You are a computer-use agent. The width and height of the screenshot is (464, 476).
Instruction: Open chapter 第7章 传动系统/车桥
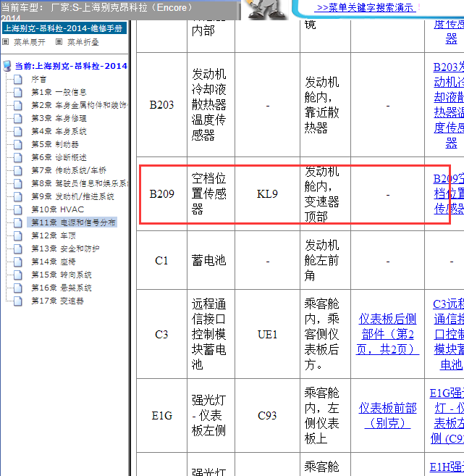[69, 170]
